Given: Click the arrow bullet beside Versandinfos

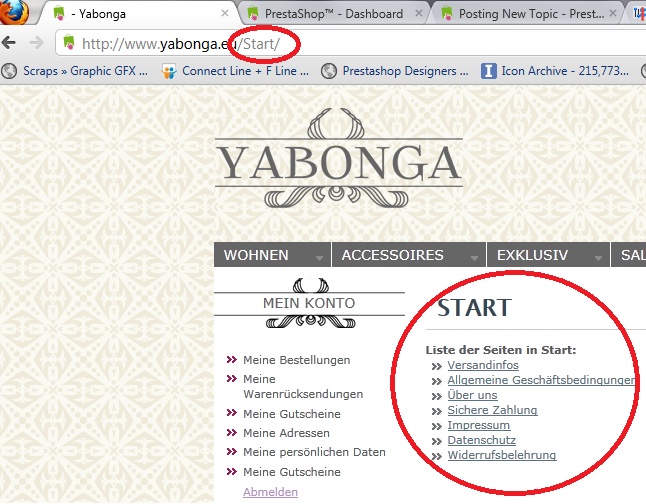Looking at the screenshot, I should coord(436,366).
